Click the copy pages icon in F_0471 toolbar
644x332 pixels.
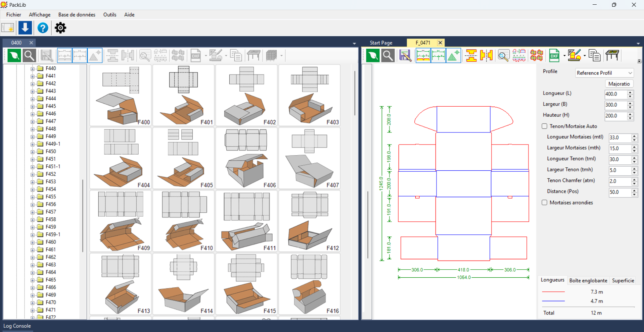point(594,56)
